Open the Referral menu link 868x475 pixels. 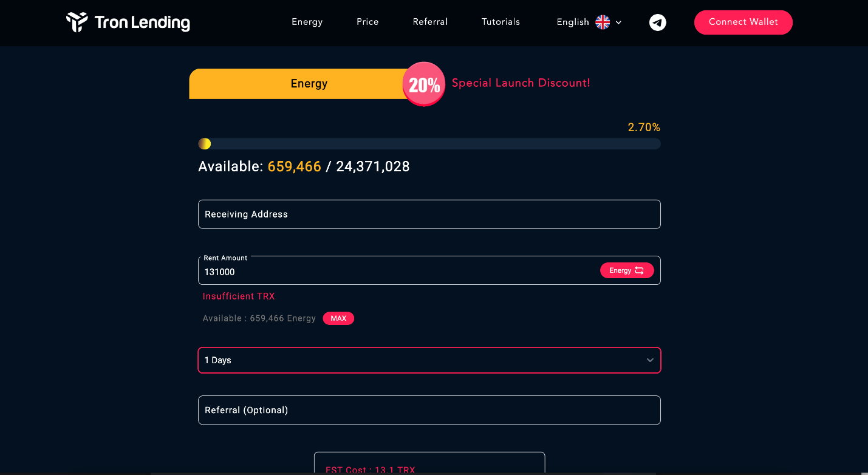[x=430, y=22]
